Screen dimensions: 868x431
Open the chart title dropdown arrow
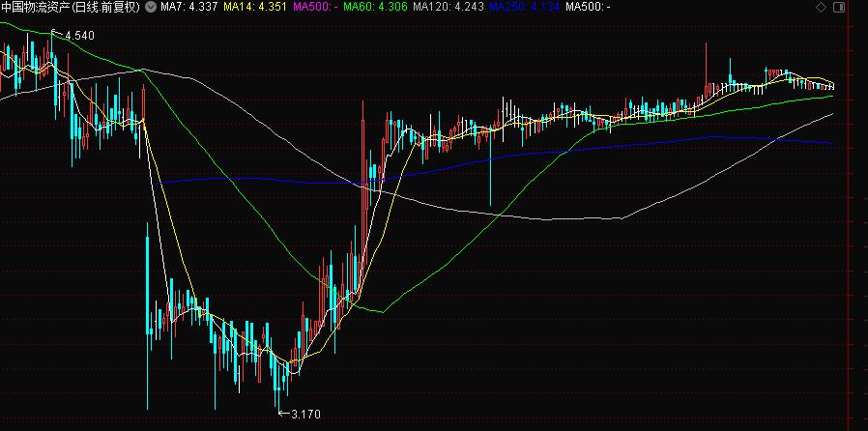(151, 7)
